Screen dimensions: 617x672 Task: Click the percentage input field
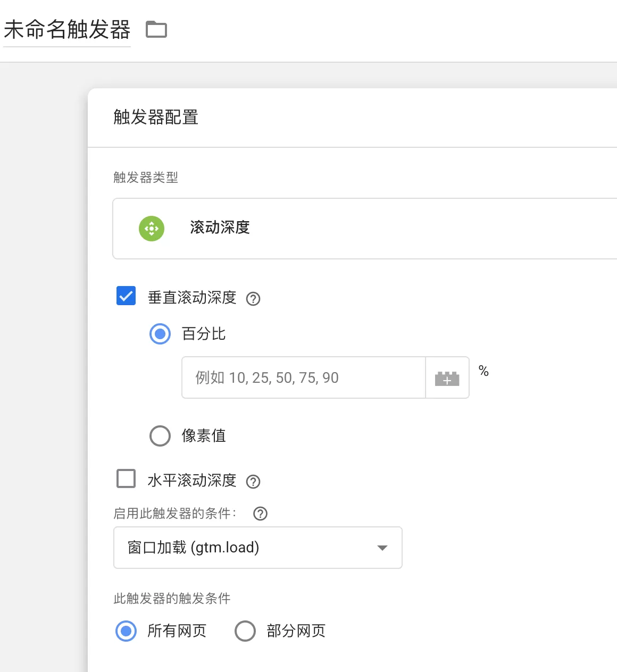click(x=303, y=377)
